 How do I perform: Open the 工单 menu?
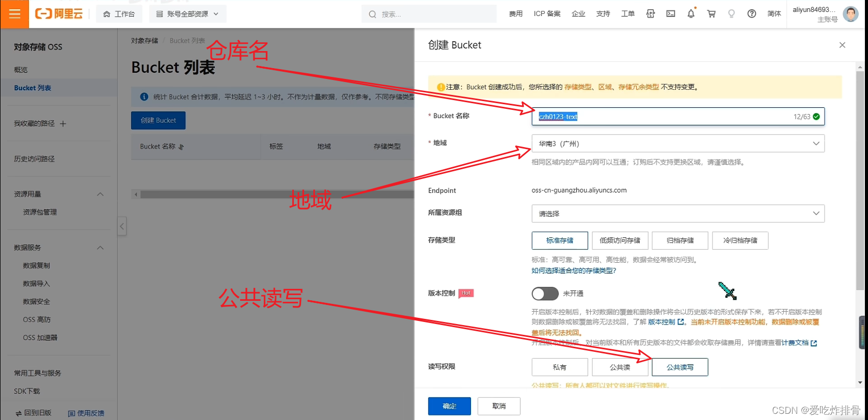[x=628, y=14]
